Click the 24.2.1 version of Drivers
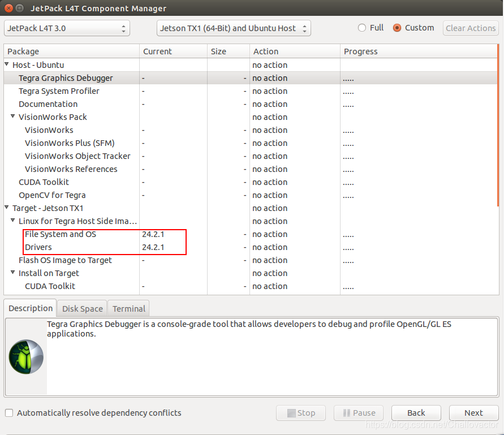This screenshot has width=504, height=435. [153, 247]
